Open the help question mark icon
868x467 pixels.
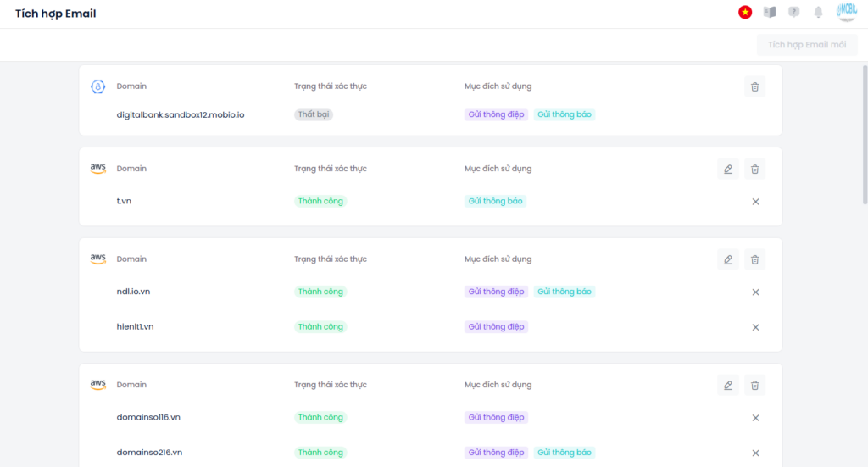[794, 12]
